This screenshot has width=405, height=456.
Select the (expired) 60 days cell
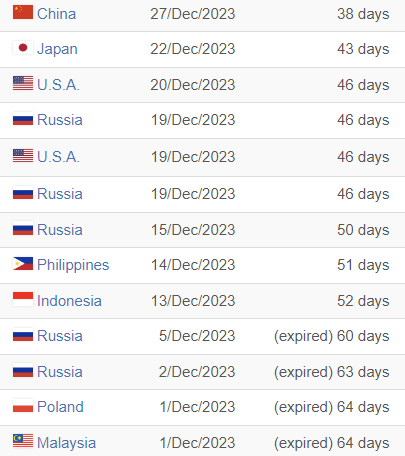[x=331, y=336]
